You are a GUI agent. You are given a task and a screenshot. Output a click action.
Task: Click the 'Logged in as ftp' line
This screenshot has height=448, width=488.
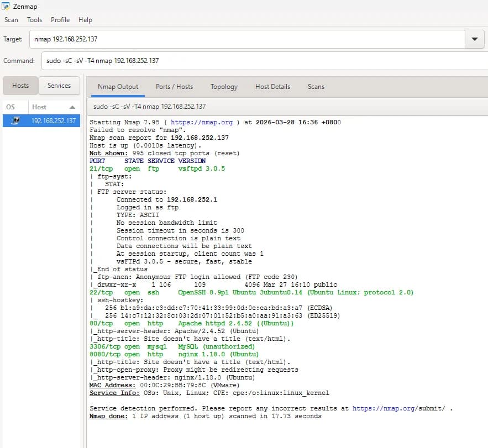click(x=148, y=208)
